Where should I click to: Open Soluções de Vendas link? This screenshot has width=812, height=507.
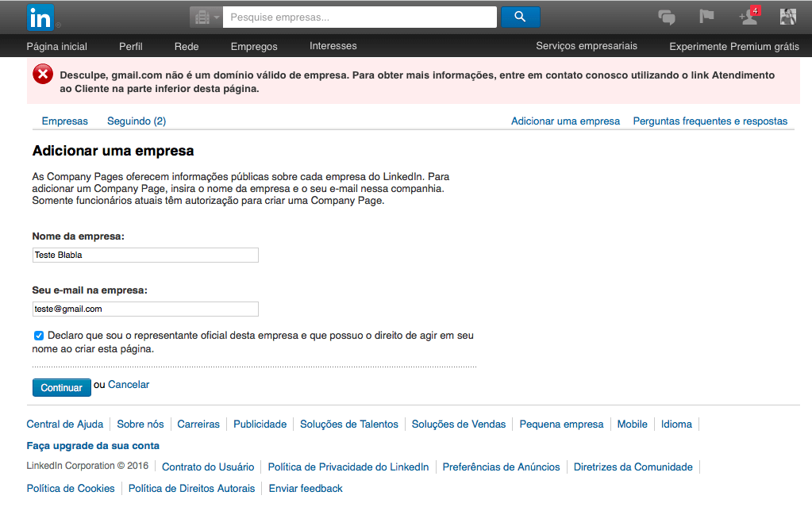click(458, 424)
